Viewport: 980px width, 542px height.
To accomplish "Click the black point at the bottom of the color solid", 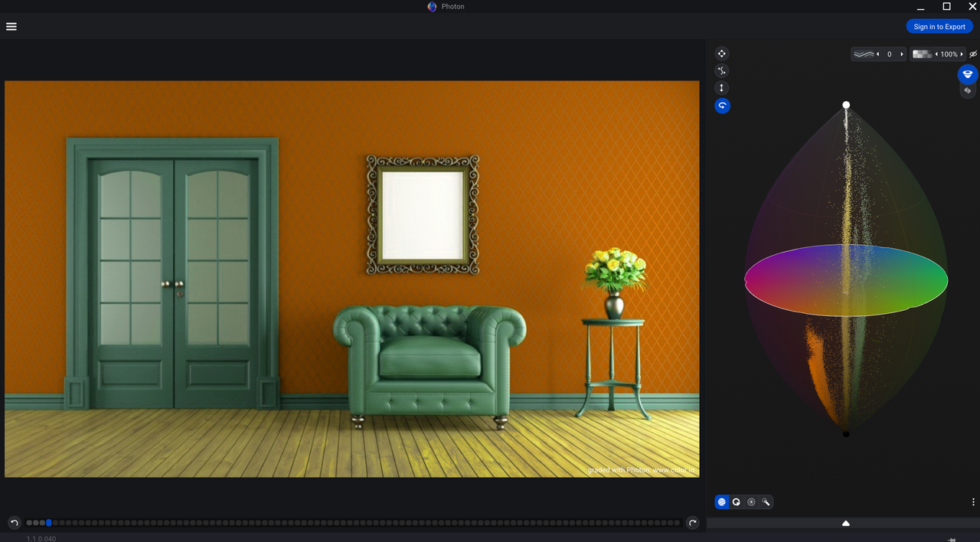I will [846, 434].
